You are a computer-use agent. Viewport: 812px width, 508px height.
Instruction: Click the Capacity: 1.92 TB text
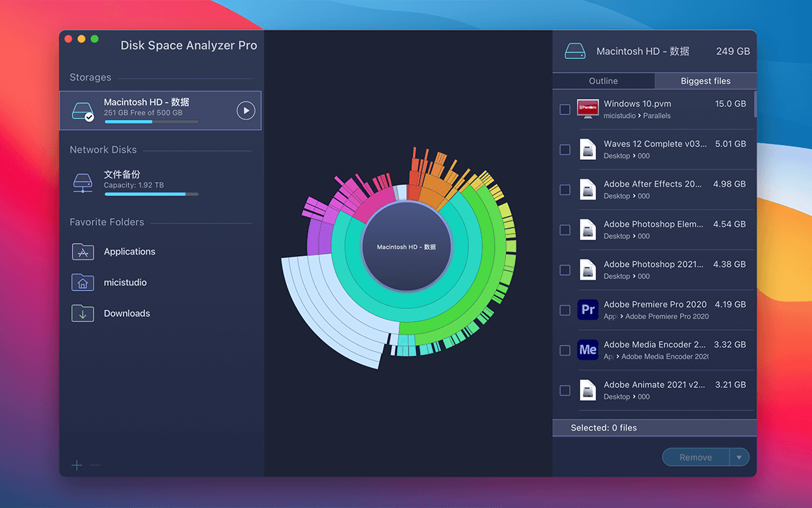coord(134,185)
